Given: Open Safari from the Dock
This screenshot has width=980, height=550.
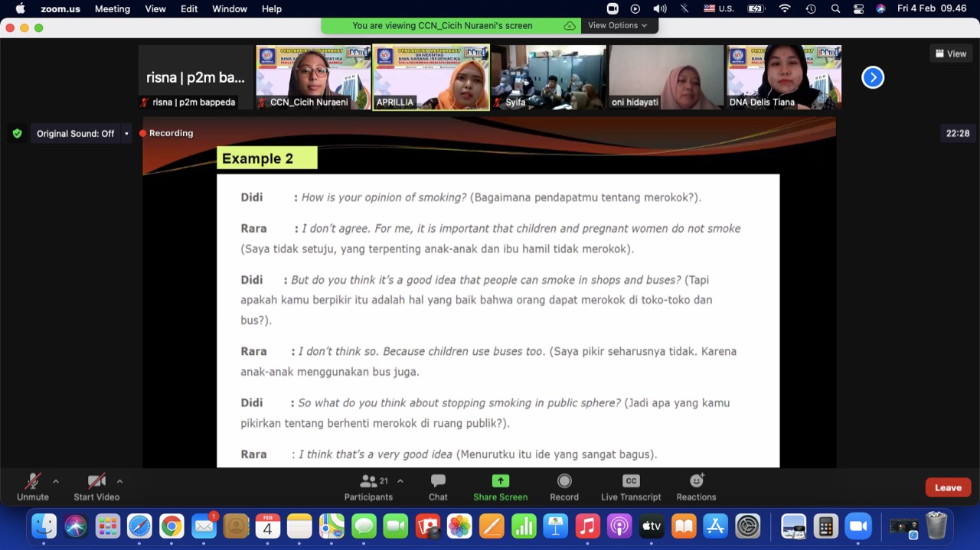Looking at the screenshot, I should [139, 526].
